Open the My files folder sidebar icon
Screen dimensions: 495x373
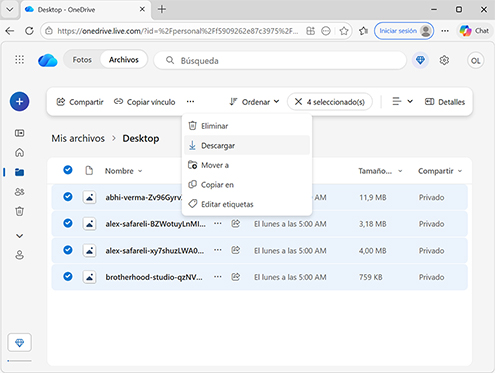click(x=20, y=172)
